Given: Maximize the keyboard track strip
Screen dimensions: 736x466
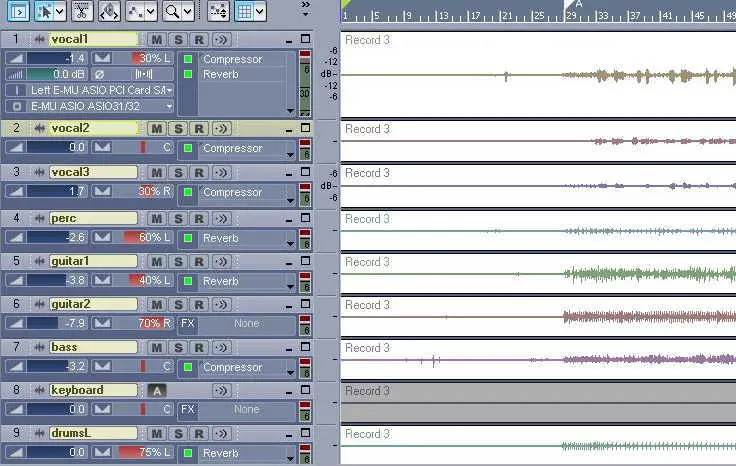Looking at the screenshot, I should (x=306, y=390).
